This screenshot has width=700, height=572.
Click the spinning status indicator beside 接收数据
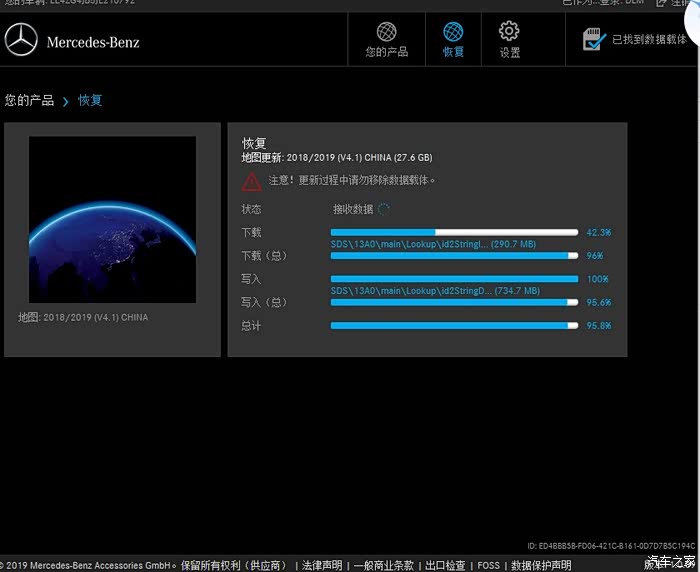coord(384,209)
